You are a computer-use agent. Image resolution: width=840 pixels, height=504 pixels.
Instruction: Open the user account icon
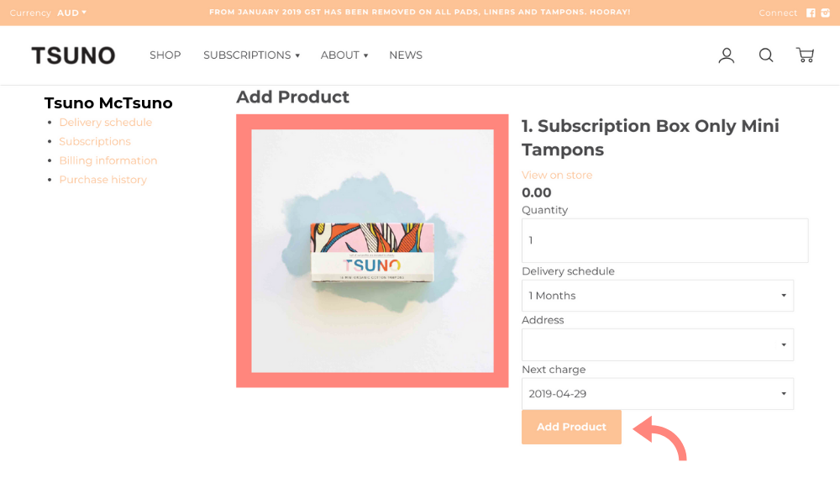727,55
